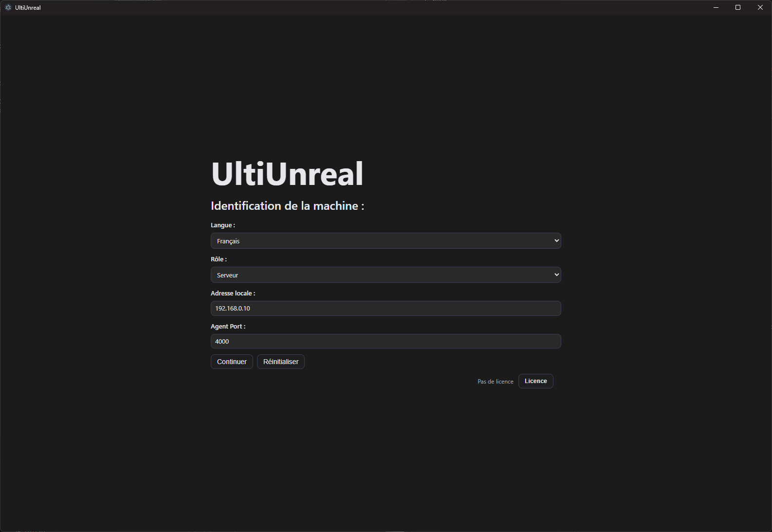Click the "Adresse locale :" field label
This screenshot has width=772, height=532.
click(x=233, y=294)
